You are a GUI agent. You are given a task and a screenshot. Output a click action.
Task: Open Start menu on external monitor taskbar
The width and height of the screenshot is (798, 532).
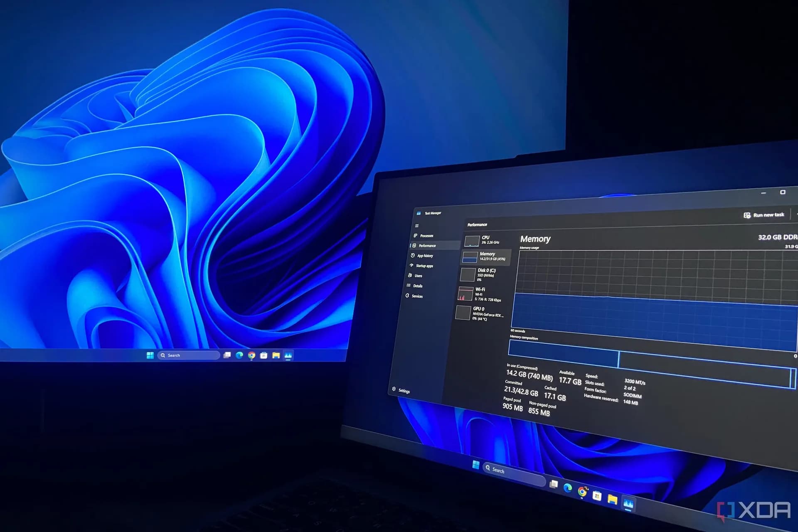coord(150,355)
